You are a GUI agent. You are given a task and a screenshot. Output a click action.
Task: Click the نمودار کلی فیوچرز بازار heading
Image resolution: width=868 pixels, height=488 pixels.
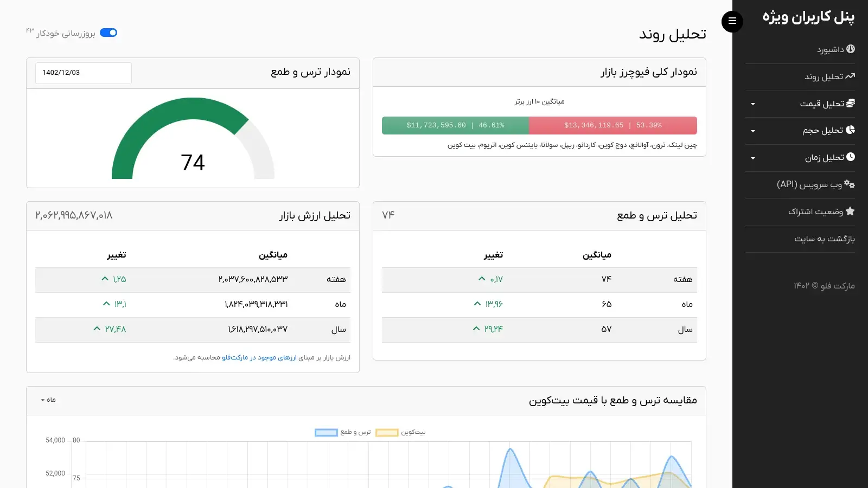649,72
